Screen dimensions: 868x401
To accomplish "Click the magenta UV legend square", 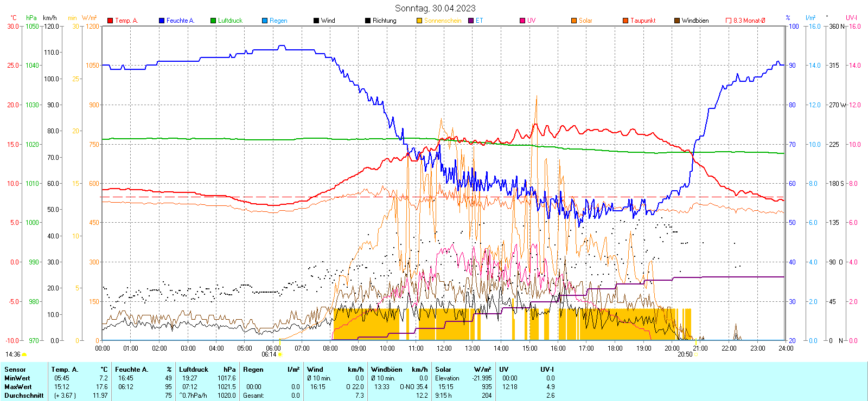I will 522,21.
